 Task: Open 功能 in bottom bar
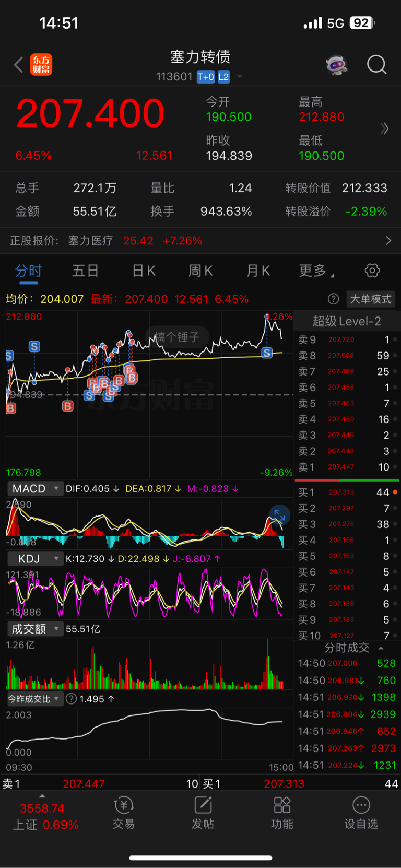pyautogui.click(x=282, y=813)
